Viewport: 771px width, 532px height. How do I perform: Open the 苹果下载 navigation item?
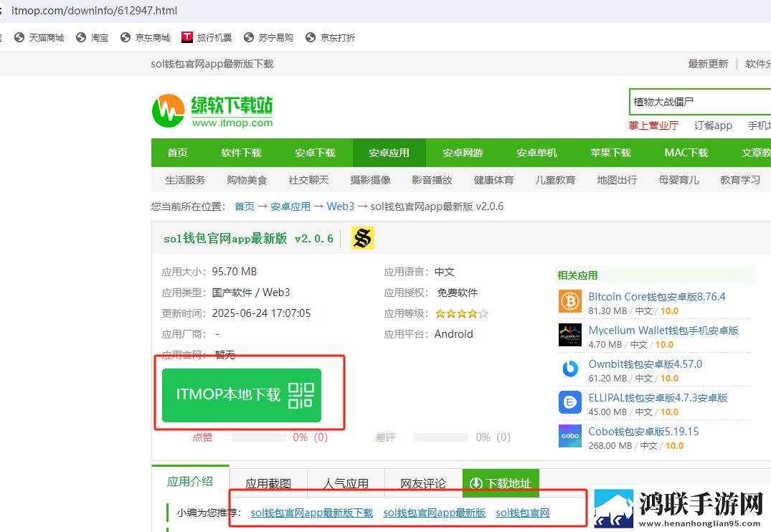[610, 153]
